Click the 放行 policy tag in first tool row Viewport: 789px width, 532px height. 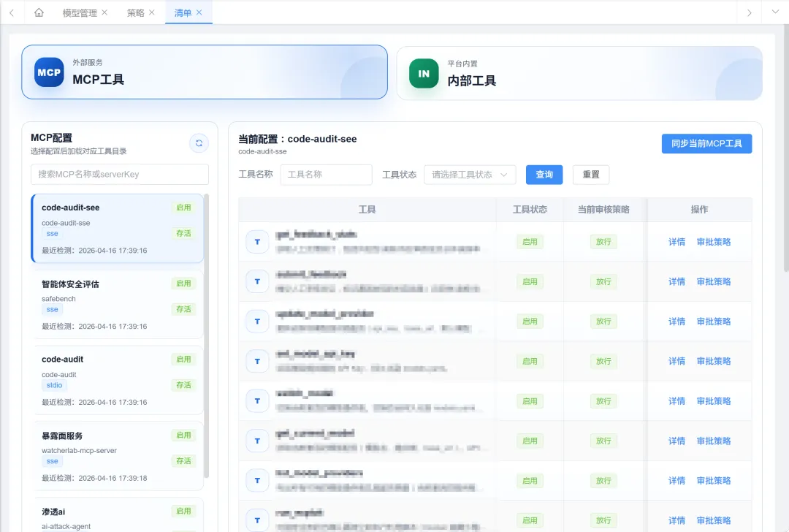[603, 242]
